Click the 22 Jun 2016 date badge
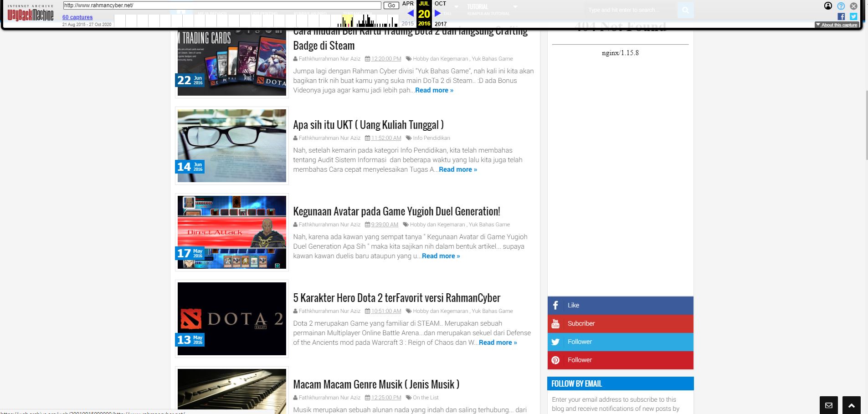This screenshot has width=868, height=414. pyautogui.click(x=190, y=80)
